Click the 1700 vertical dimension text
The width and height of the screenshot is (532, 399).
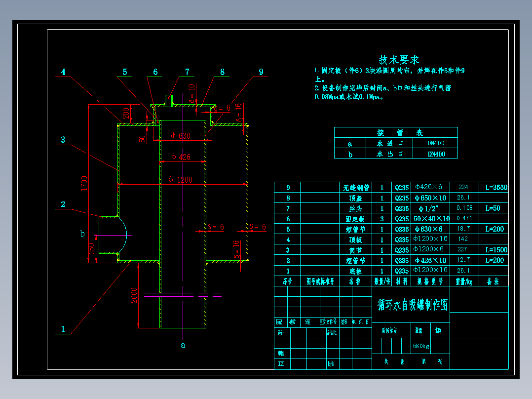coord(84,183)
